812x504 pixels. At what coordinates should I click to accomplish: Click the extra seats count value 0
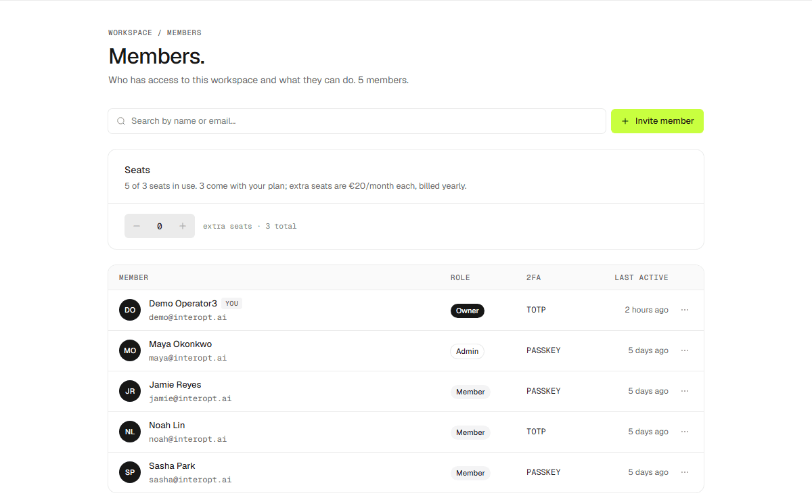click(x=160, y=226)
